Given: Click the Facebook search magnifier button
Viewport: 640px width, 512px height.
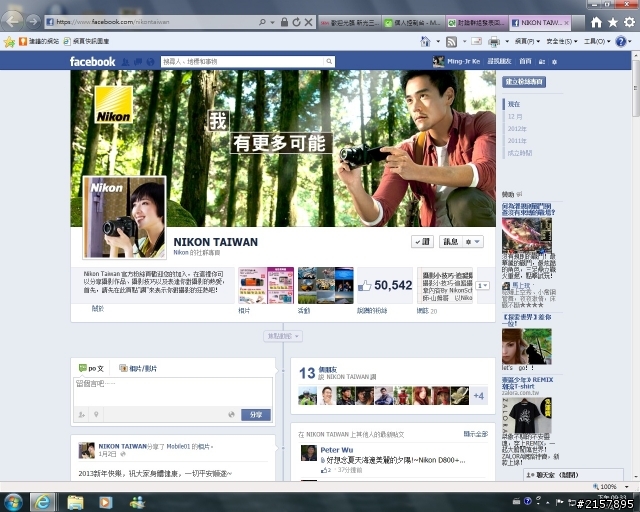Looking at the screenshot, I should tap(329, 62).
